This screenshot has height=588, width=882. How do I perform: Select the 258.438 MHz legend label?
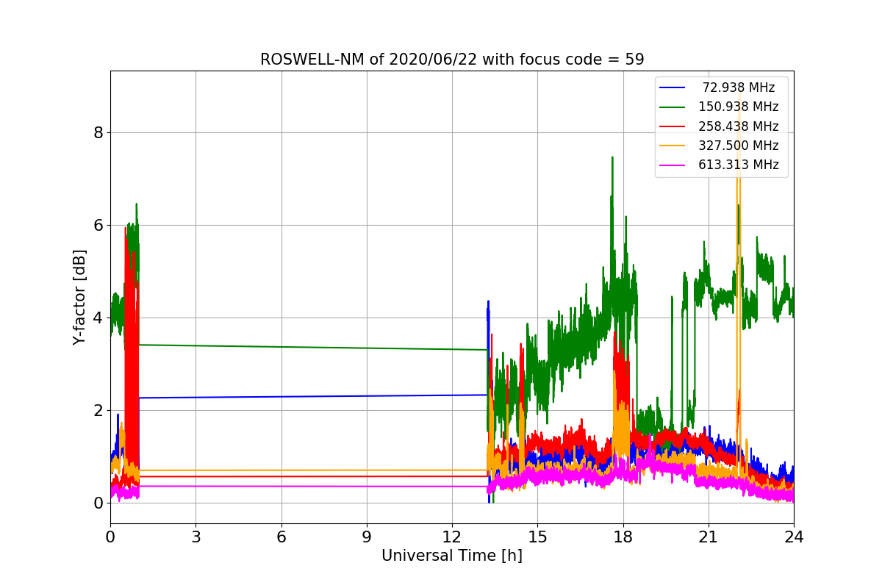[739, 126]
